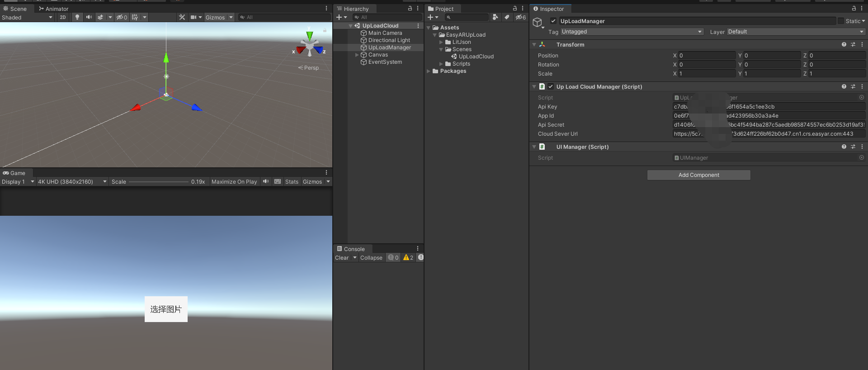Select GameObject icon picker in Inspector

538,23
